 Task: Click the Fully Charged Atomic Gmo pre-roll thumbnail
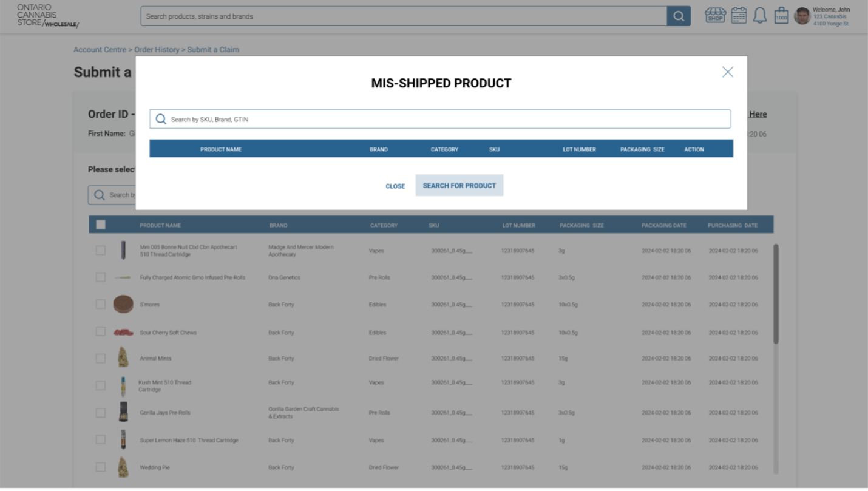pyautogui.click(x=123, y=277)
